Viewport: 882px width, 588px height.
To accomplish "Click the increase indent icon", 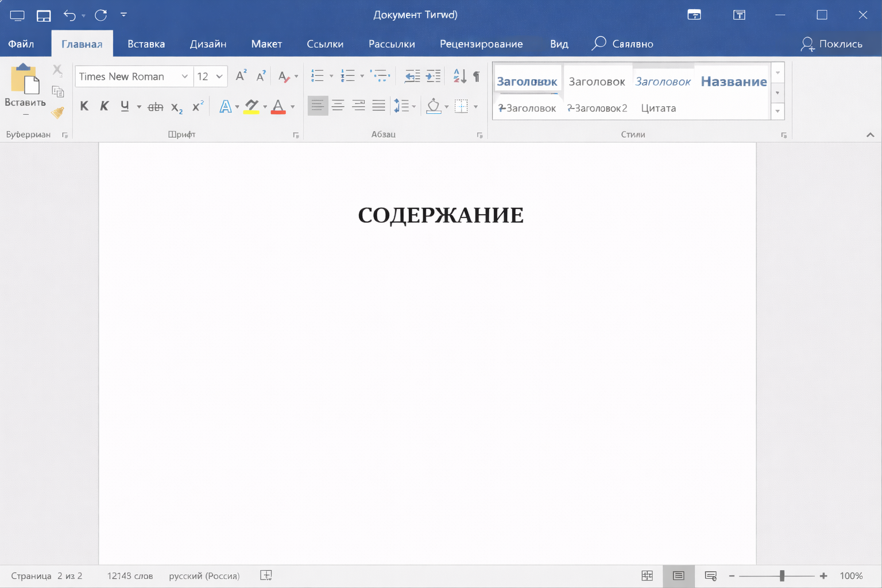I will [434, 76].
